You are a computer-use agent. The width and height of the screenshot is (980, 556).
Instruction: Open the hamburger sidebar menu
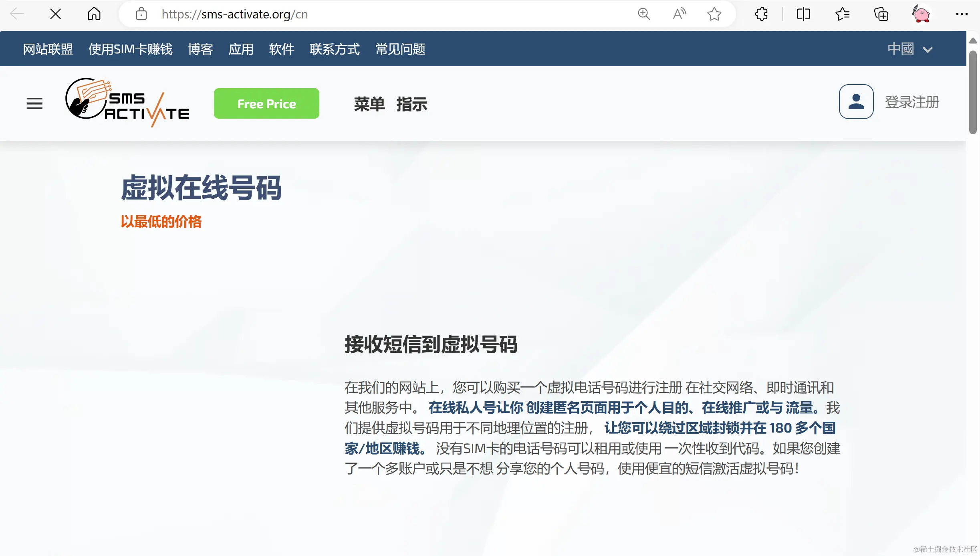pos(34,103)
